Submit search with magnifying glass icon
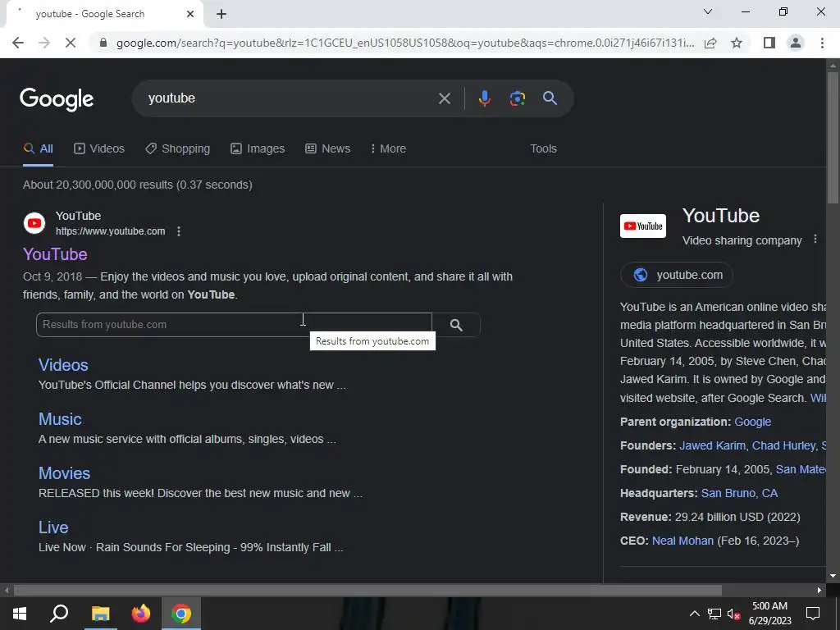This screenshot has width=840, height=630. tap(550, 98)
